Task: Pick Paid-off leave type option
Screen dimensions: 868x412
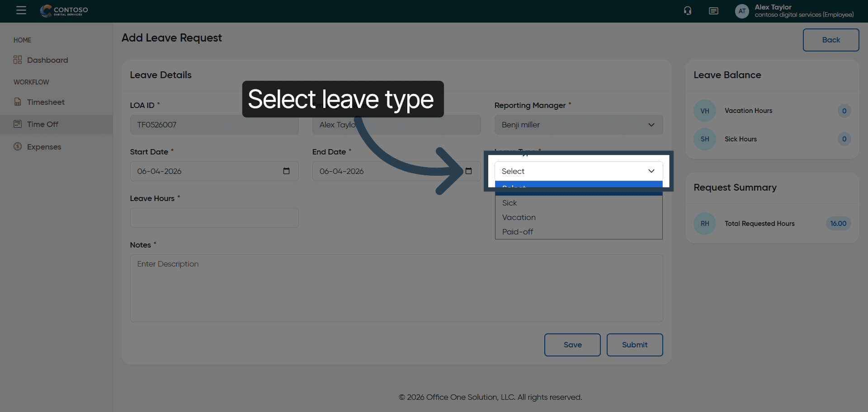Action: click(518, 232)
